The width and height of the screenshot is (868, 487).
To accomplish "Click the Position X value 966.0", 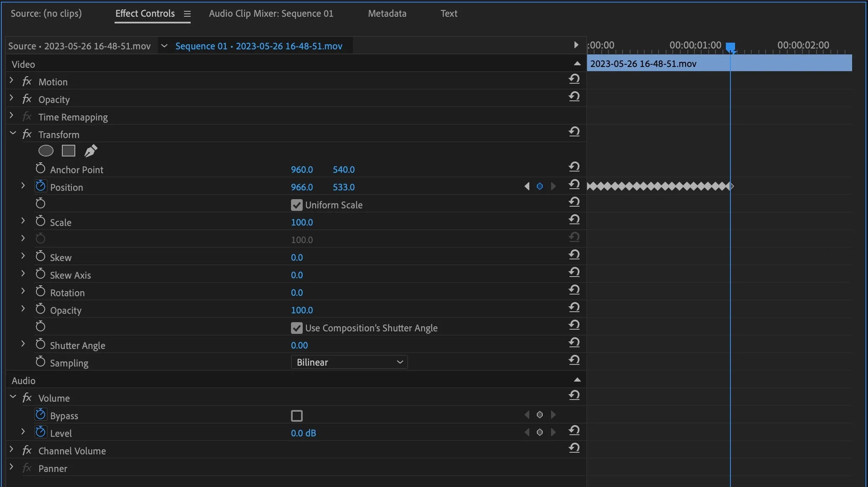I will (302, 187).
